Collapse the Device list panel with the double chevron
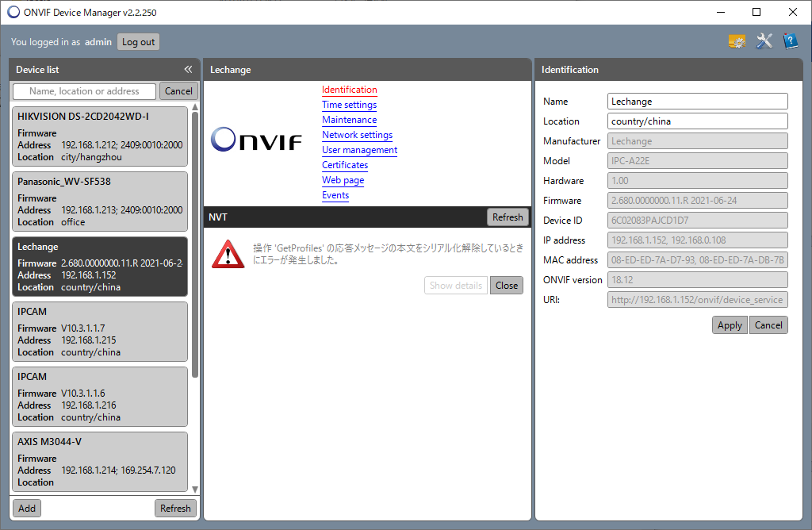The width and height of the screenshot is (812, 530). [188, 69]
